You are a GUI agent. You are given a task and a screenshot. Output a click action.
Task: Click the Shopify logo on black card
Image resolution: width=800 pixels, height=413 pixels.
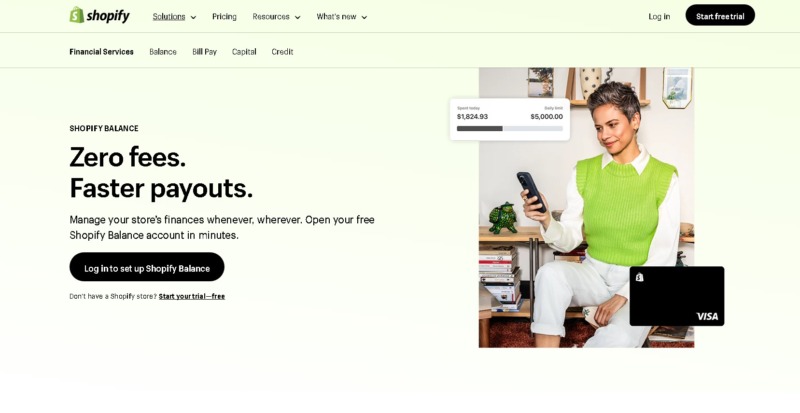tap(640, 277)
